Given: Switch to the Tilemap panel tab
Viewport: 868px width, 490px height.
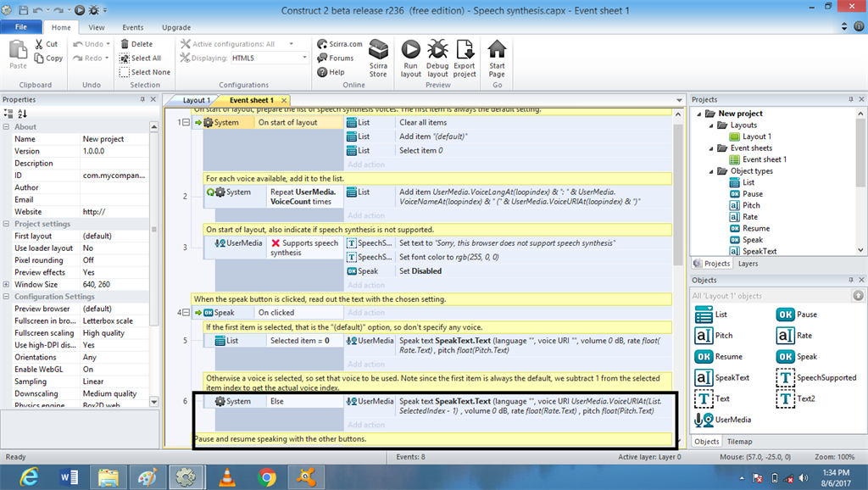Looking at the screenshot, I should pos(739,442).
